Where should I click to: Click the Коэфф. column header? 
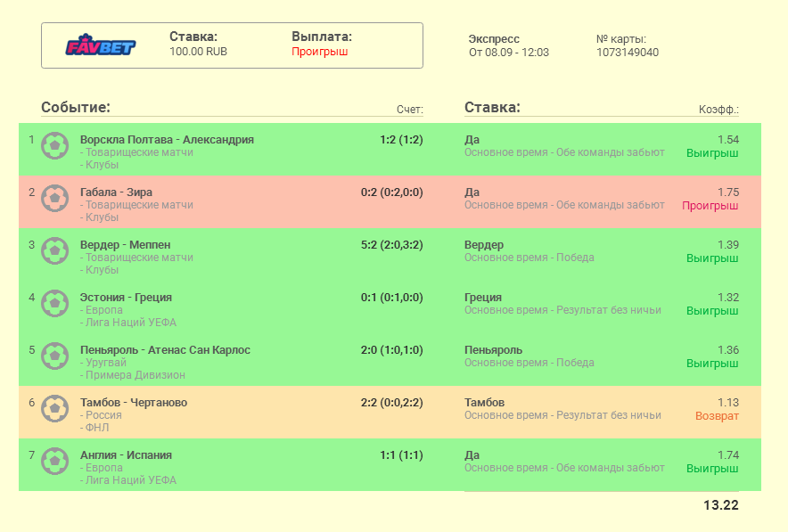718,110
